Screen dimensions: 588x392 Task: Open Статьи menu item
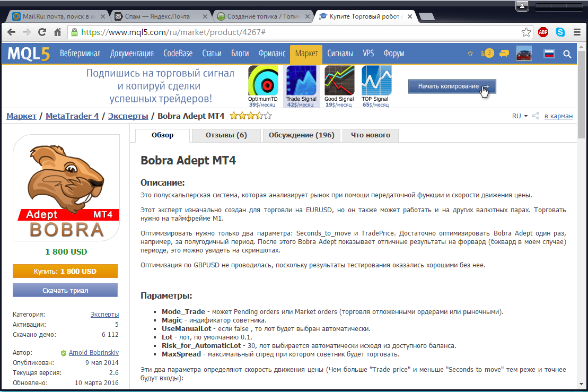pos(212,54)
